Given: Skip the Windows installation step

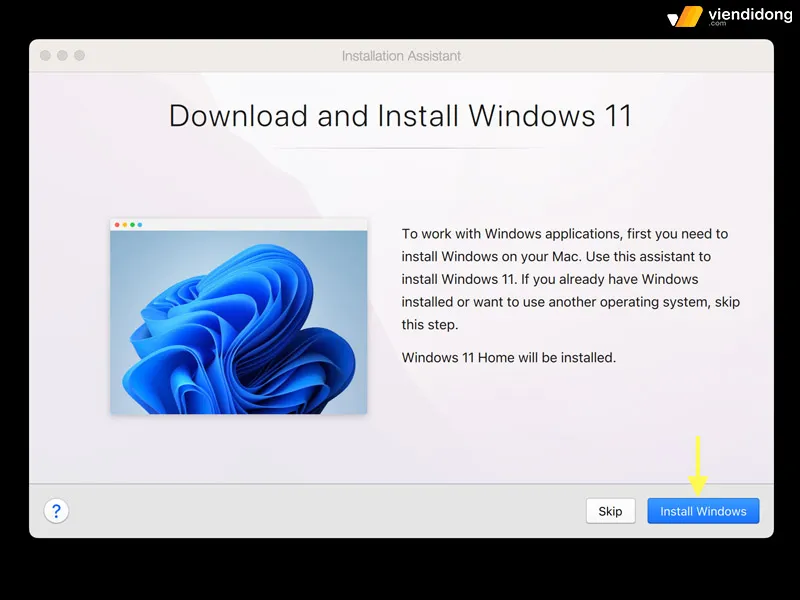Looking at the screenshot, I should coord(610,511).
